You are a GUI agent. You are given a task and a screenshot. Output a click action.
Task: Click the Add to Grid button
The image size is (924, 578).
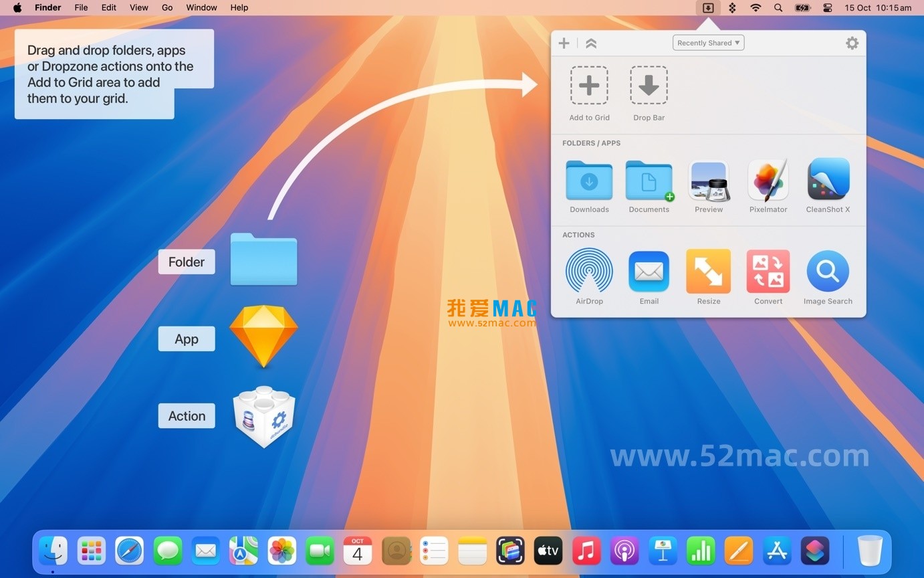coord(589,85)
